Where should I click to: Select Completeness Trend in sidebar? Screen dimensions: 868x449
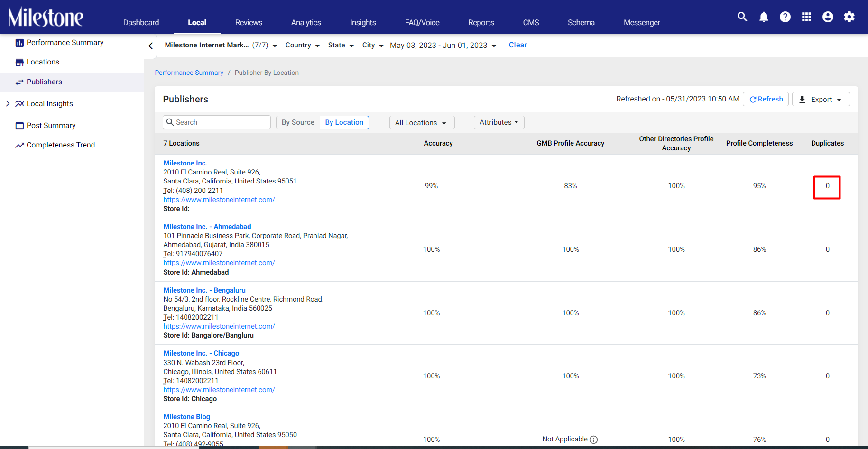(x=61, y=145)
